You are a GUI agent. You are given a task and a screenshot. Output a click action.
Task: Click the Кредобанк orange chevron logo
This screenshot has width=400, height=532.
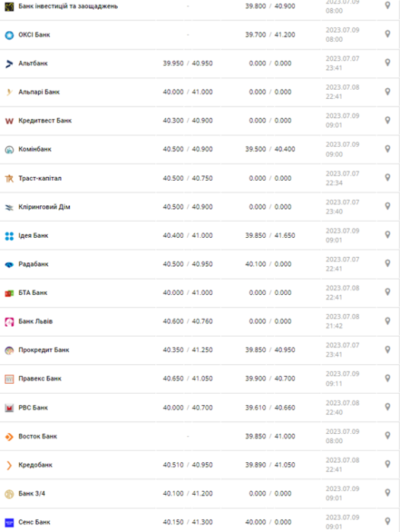click(x=9, y=465)
